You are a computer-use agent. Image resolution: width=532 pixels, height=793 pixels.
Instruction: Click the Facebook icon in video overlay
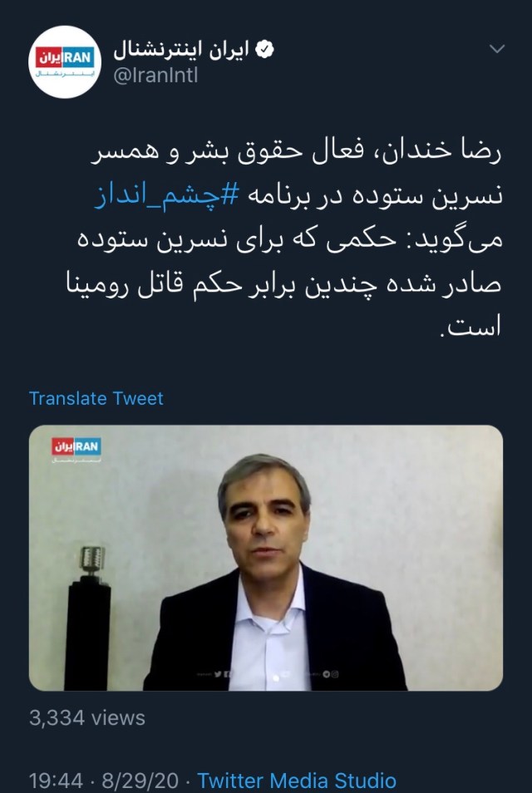(x=227, y=674)
